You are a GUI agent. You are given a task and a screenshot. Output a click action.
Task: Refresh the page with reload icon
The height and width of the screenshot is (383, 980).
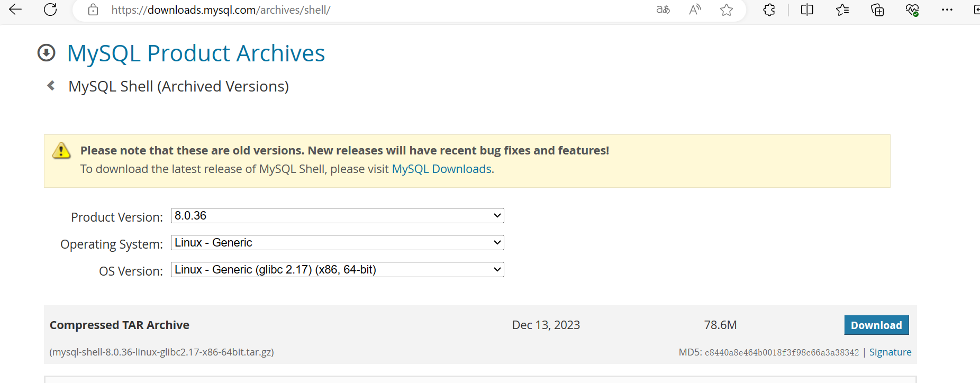pos(50,10)
